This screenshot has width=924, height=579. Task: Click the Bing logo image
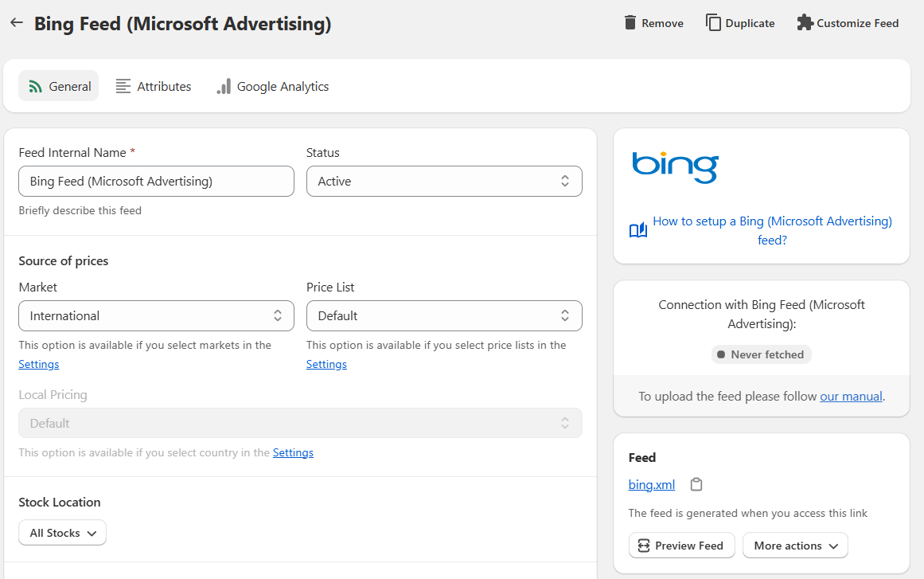(676, 167)
